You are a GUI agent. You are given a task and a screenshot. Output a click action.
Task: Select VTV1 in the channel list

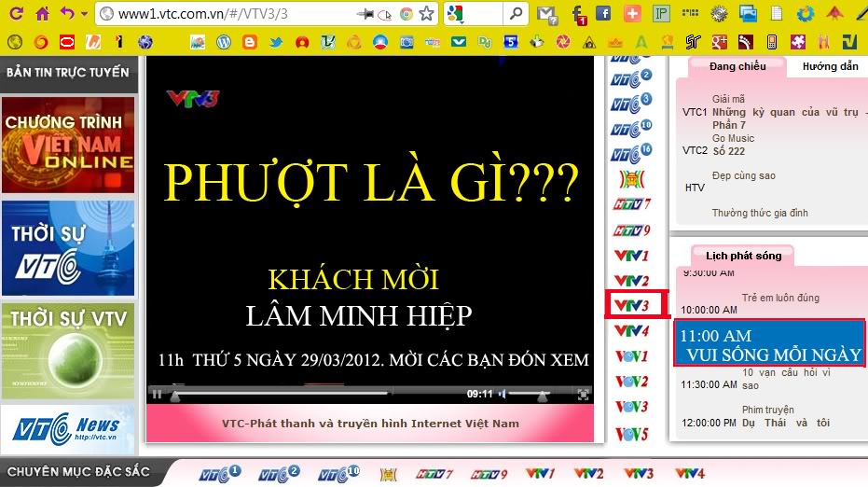point(631,256)
